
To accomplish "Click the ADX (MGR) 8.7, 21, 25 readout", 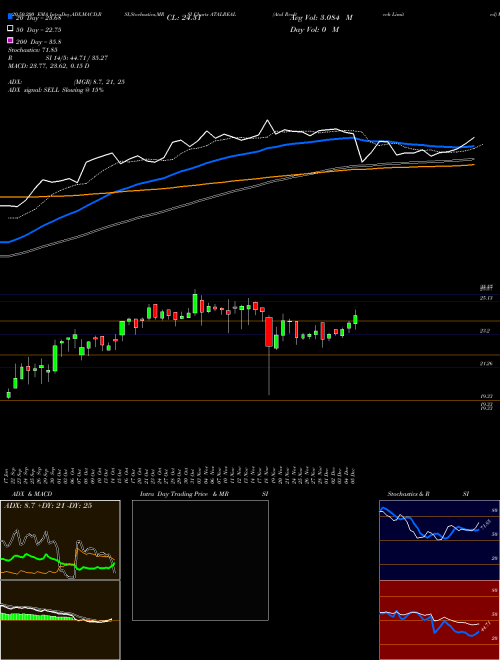I will [66, 82].
